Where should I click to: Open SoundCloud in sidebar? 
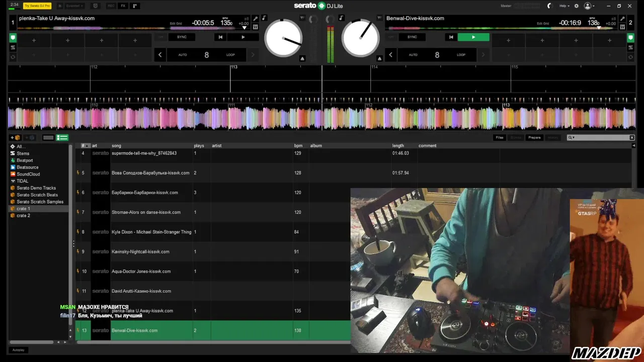28,174
